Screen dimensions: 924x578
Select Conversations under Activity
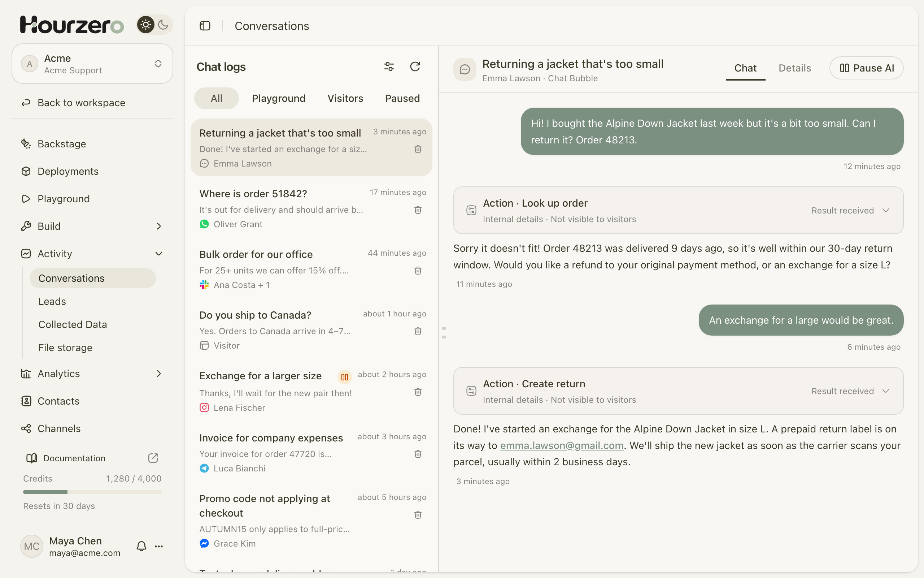coord(93,278)
